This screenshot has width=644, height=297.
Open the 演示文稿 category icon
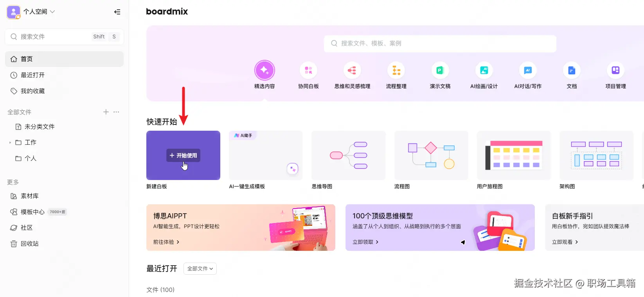pyautogui.click(x=440, y=70)
